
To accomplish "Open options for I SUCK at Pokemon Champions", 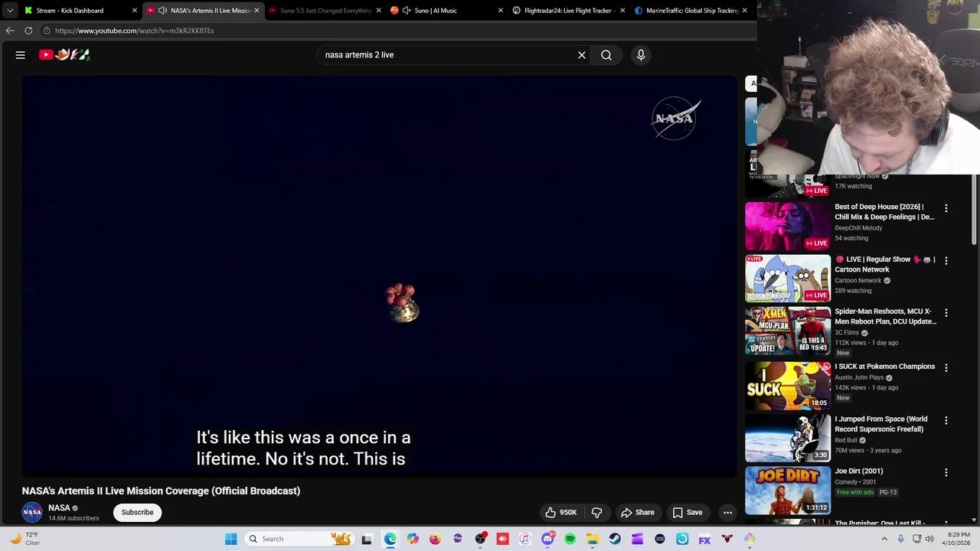I will tap(946, 368).
